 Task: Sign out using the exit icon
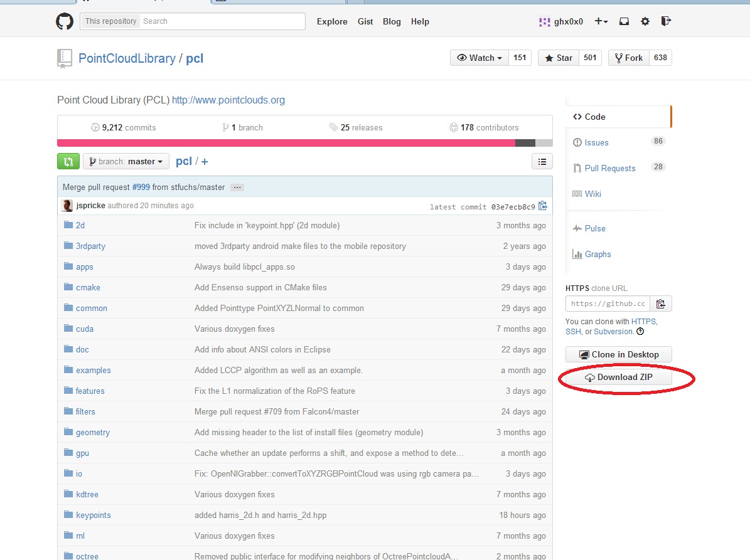666,21
